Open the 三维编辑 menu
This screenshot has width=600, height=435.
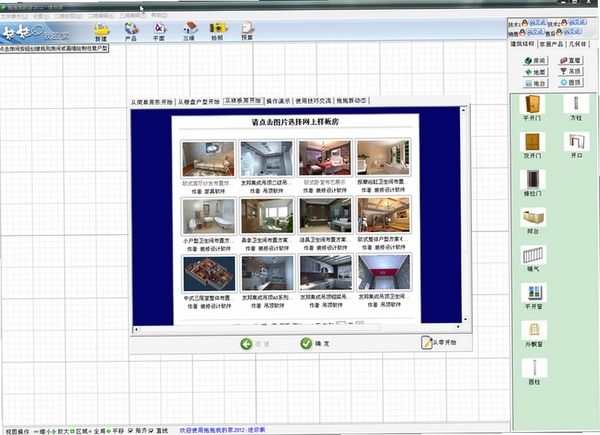132,16
